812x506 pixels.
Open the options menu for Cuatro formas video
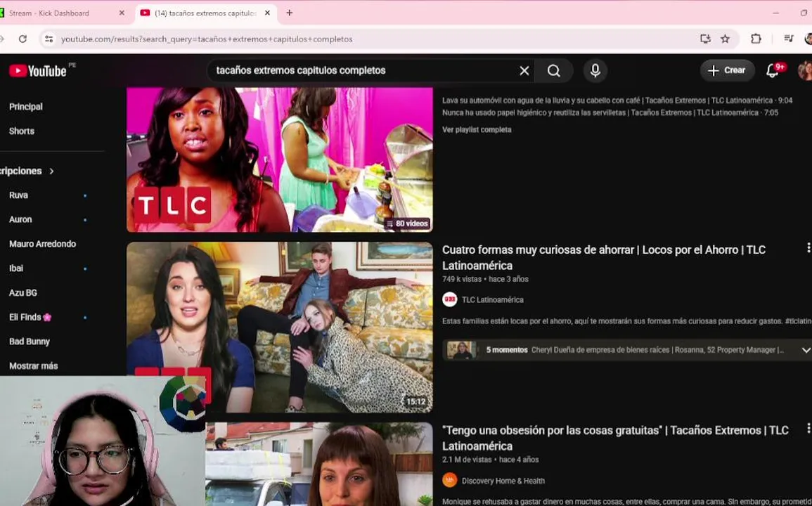808,248
